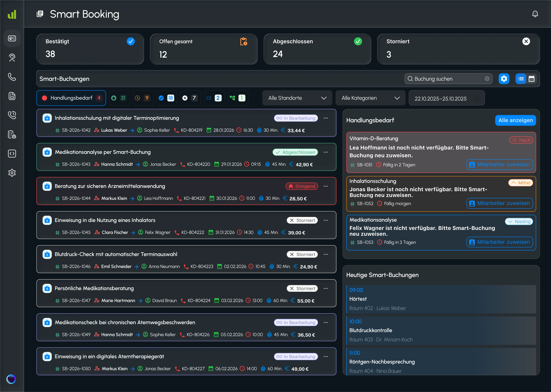Select the Handlungsbedarf filter tab
Viewport: 551px width, 392px height.
71,98
